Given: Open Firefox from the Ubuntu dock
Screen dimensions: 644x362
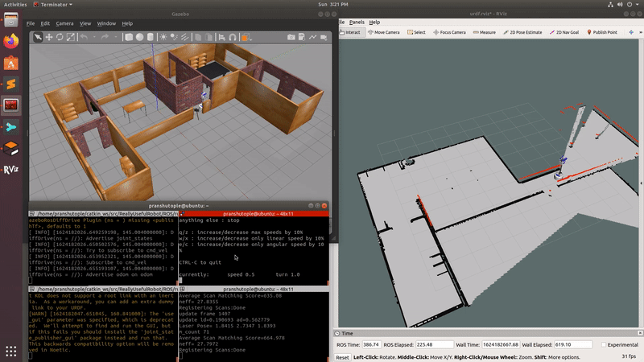Looking at the screenshot, I should (x=11, y=41).
